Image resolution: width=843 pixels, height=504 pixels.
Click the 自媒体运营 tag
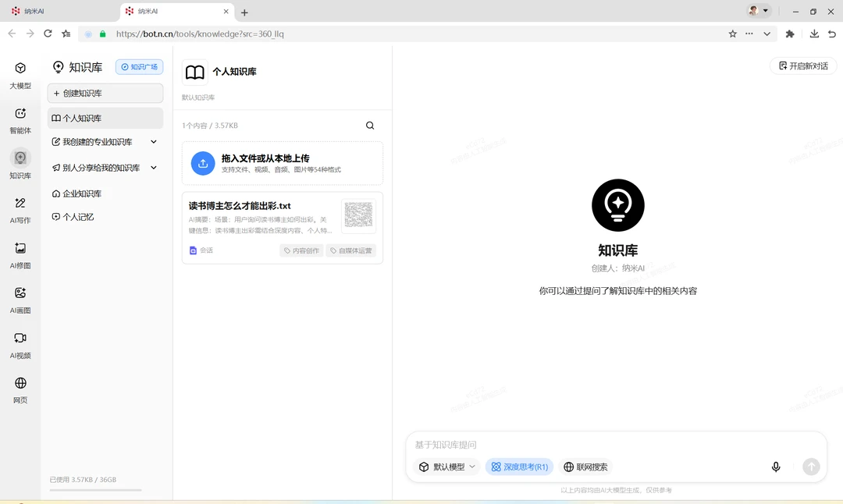click(x=350, y=250)
